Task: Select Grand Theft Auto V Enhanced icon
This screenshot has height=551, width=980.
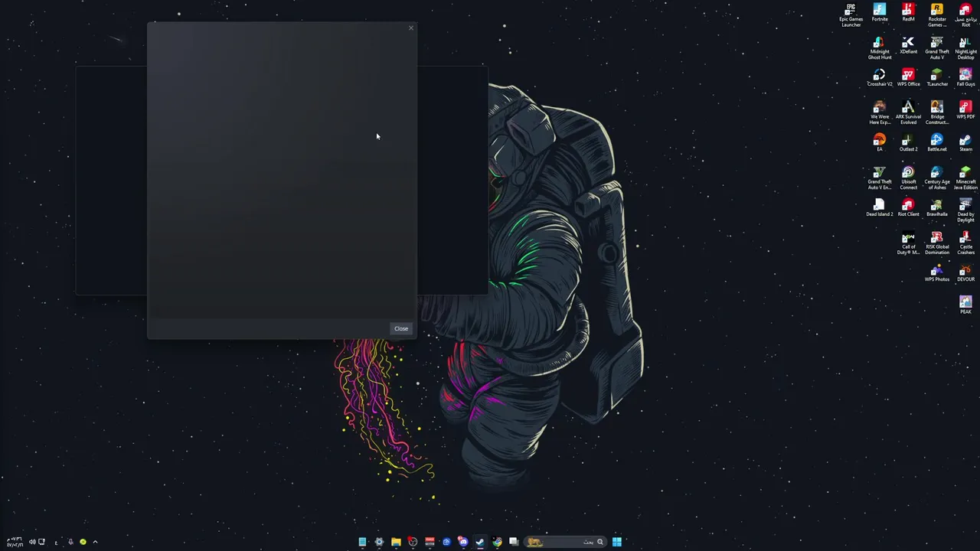Action: [x=880, y=178]
